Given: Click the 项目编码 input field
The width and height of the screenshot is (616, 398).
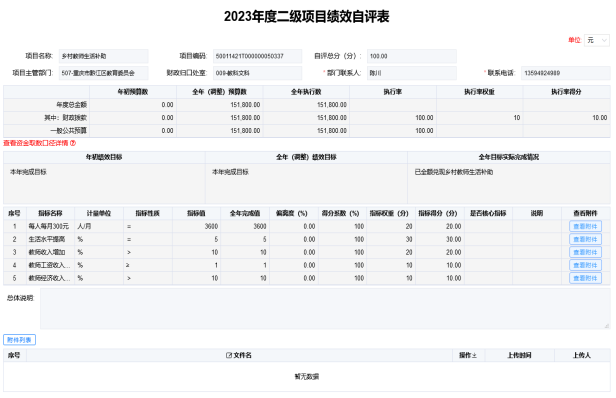Looking at the screenshot, I should coord(257,56).
